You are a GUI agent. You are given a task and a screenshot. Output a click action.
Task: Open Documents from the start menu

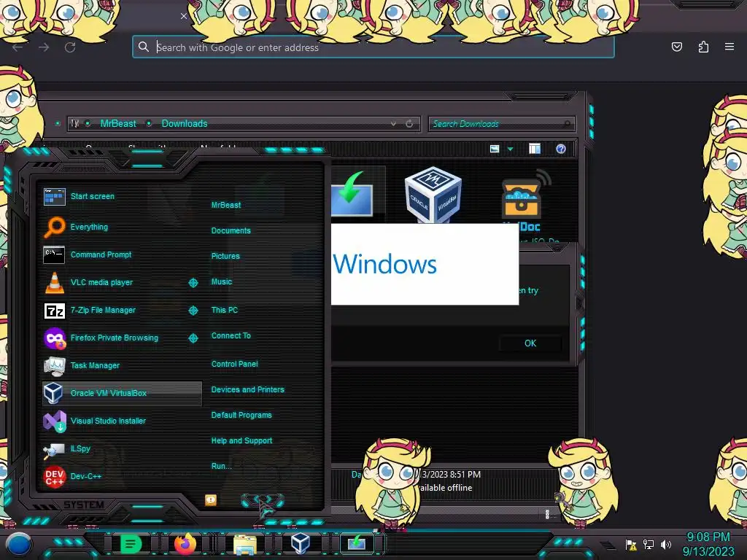[x=231, y=230]
